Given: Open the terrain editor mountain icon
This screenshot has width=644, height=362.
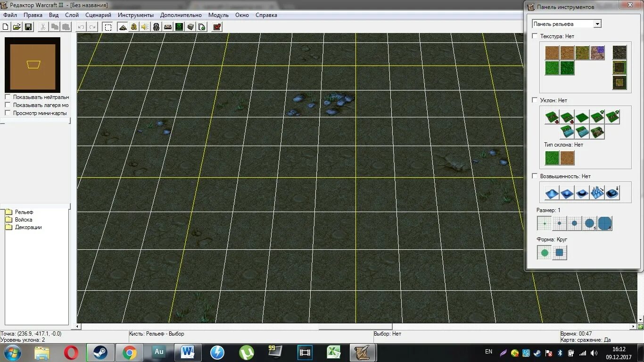Looking at the screenshot, I should 123,27.
